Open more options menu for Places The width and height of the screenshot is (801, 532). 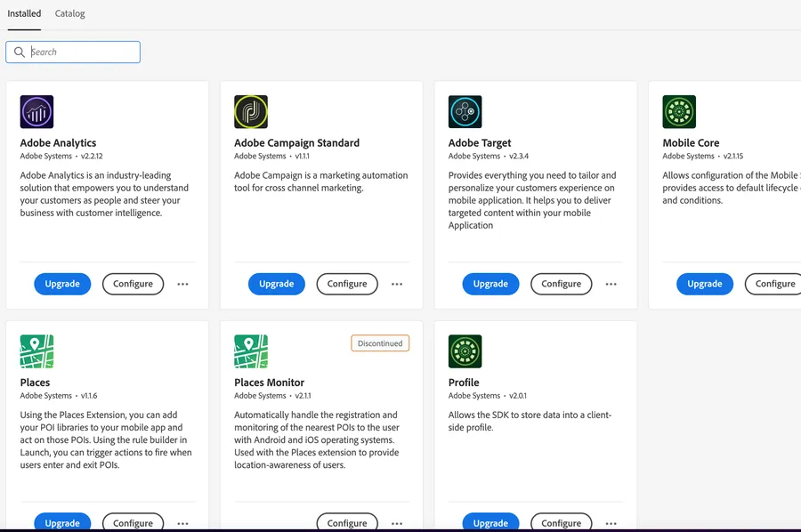pyautogui.click(x=182, y=523)
